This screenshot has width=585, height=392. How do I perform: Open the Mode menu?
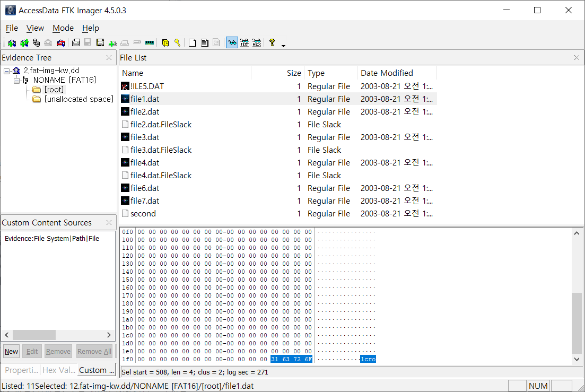63,28
